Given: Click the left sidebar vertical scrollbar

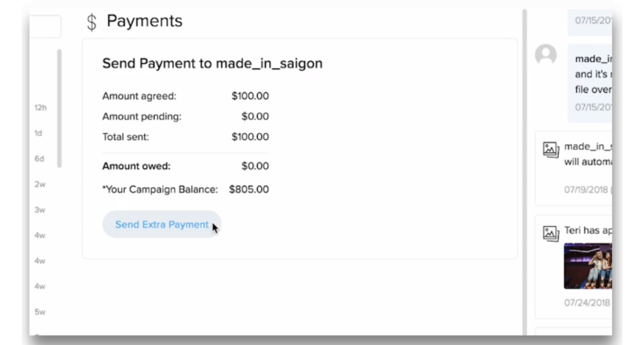Looking at the screenshot, I should [59, 108].
